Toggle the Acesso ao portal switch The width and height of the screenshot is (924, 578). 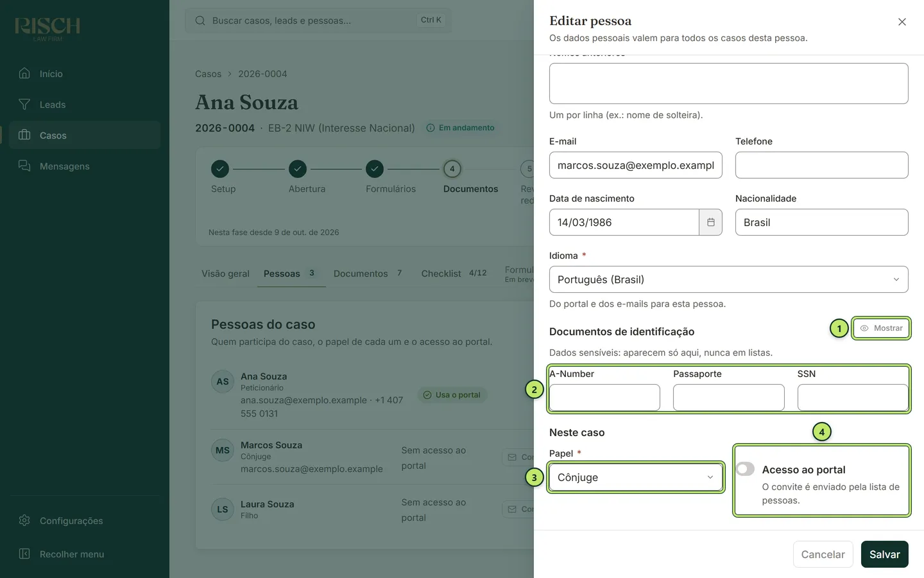pyautogui.click(x=745, y=469)
